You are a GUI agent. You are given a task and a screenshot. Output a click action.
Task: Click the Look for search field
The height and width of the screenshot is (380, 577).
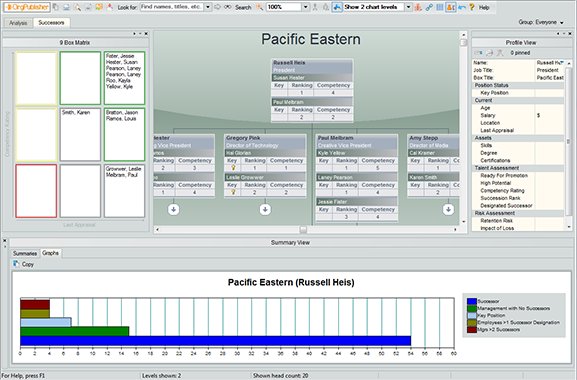[172, 7]
